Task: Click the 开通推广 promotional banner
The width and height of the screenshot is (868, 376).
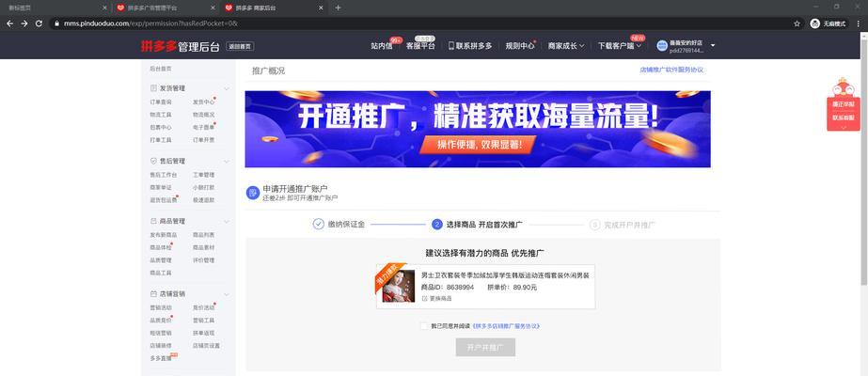Action: (x=478, y=129)
